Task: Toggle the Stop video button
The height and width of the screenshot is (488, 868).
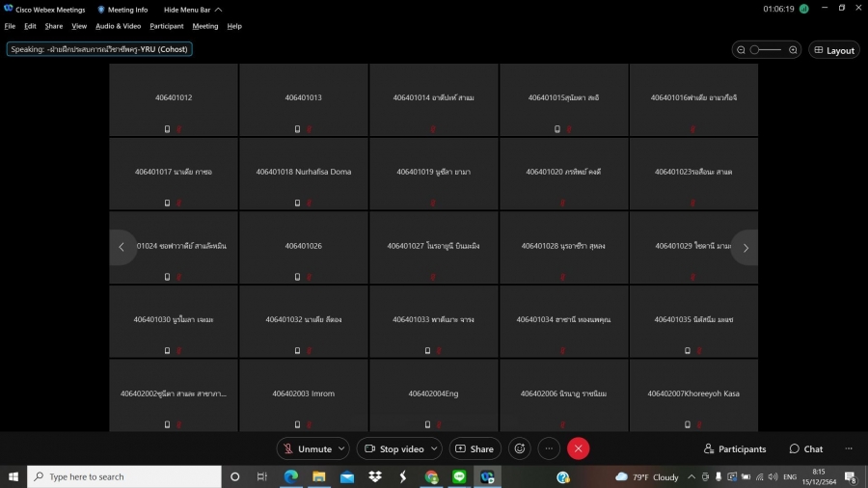Action: pos(393,448)
